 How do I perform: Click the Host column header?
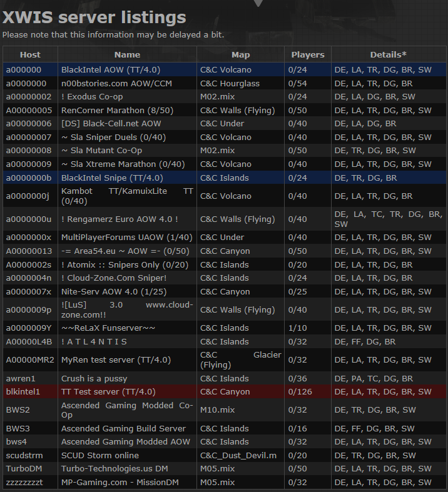tap(30, 54)
